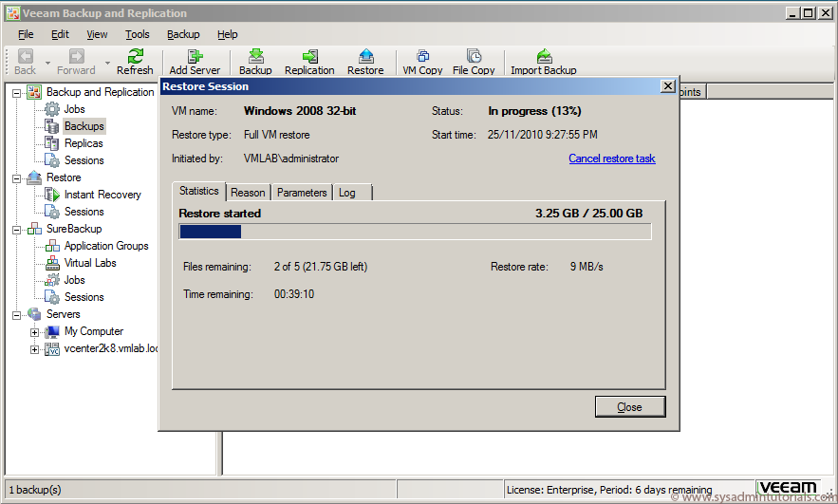Image resolution: width=838 pixels, height=504 pixels.
Task: Collapse the SureBackup tree node
Action: coord(16,230)
